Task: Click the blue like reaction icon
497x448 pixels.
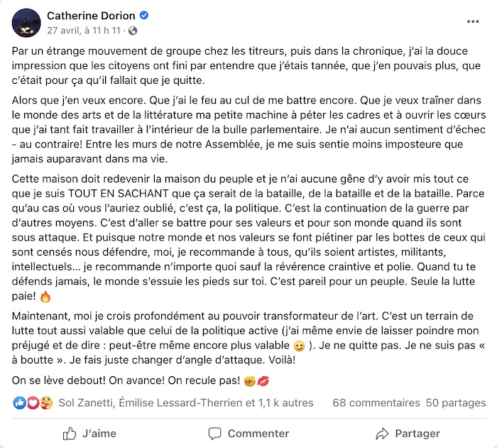Action: coord(19,403)
